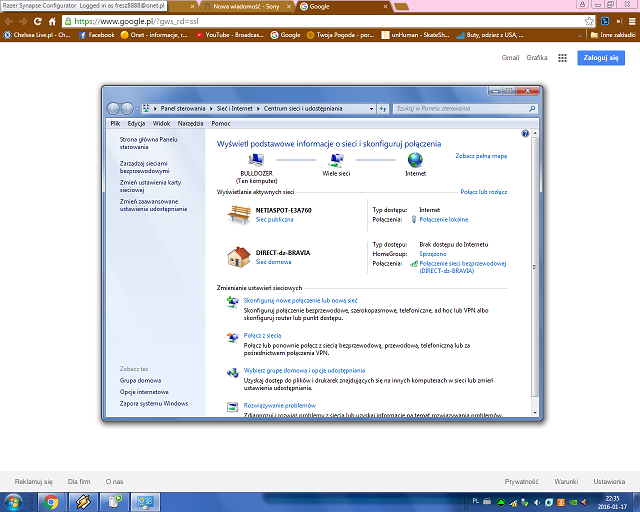Open the Narzędzia menu

pyautogui.click(x=190, y=122)
